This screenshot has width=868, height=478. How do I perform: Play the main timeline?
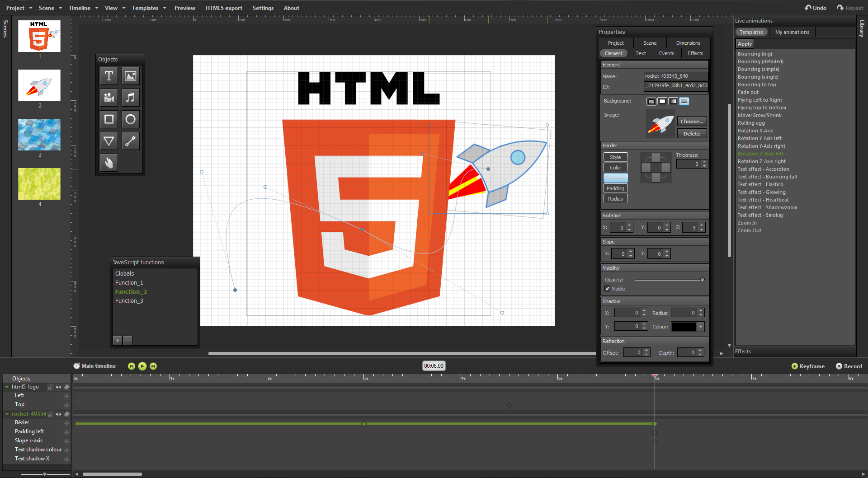[x=142, y=366]
